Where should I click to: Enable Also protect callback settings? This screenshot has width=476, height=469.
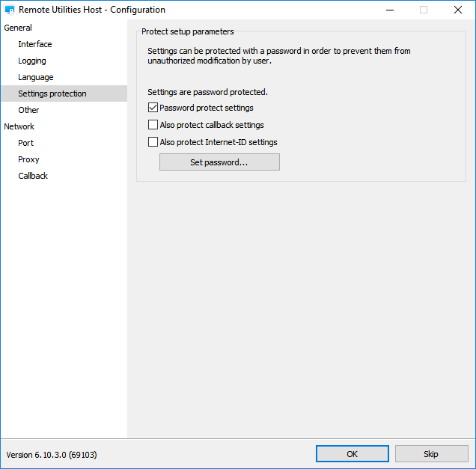153,125
